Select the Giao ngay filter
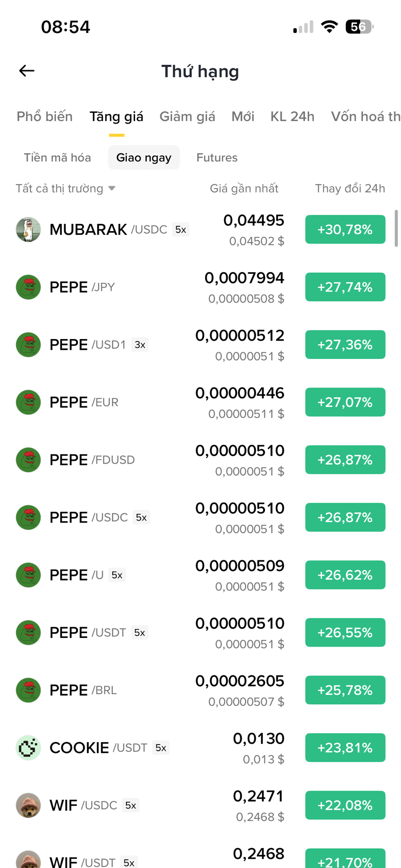The width and height of the screenshot is (401, 868). pos(144,157)
